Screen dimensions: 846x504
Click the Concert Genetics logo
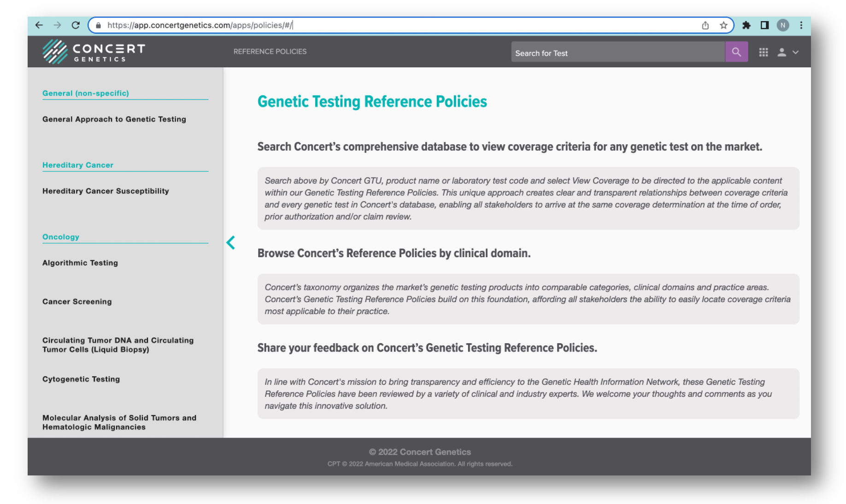(94, 52)
